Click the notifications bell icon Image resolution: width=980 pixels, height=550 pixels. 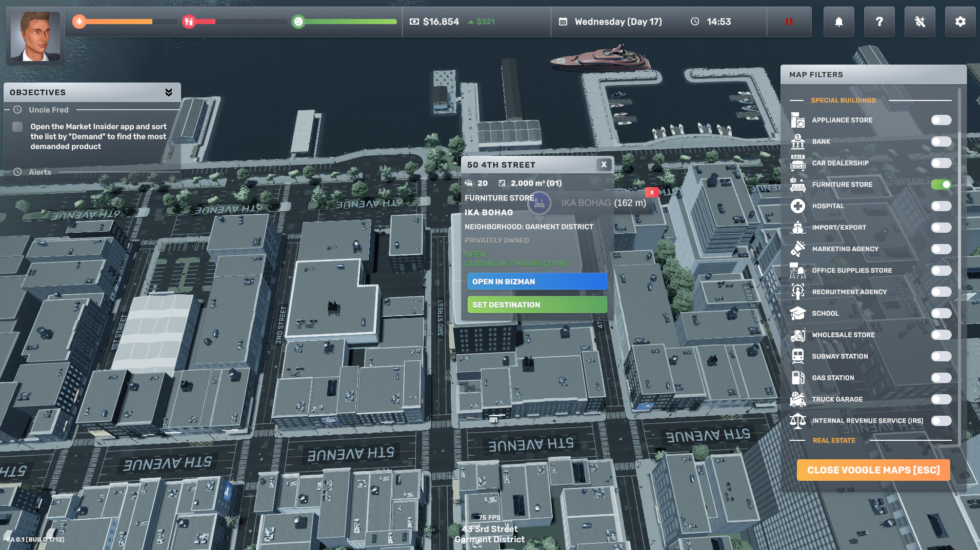pos(838,22)
